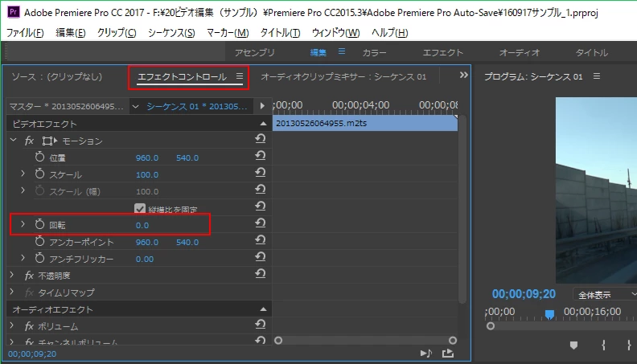Switch to カラー workspace
The image size is (637, 364).
click(x=374, y=53)
